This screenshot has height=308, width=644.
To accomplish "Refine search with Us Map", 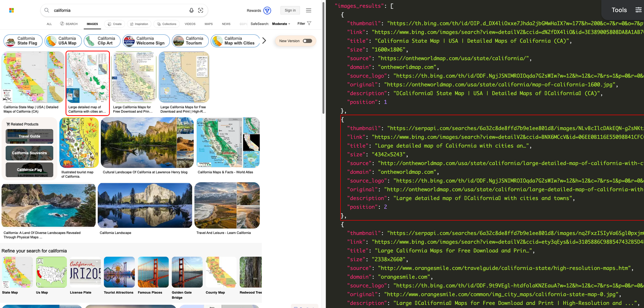I will 52,272.
